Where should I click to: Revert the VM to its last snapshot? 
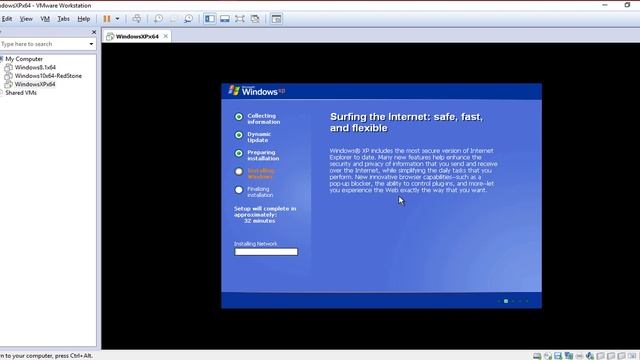(173, 19)
